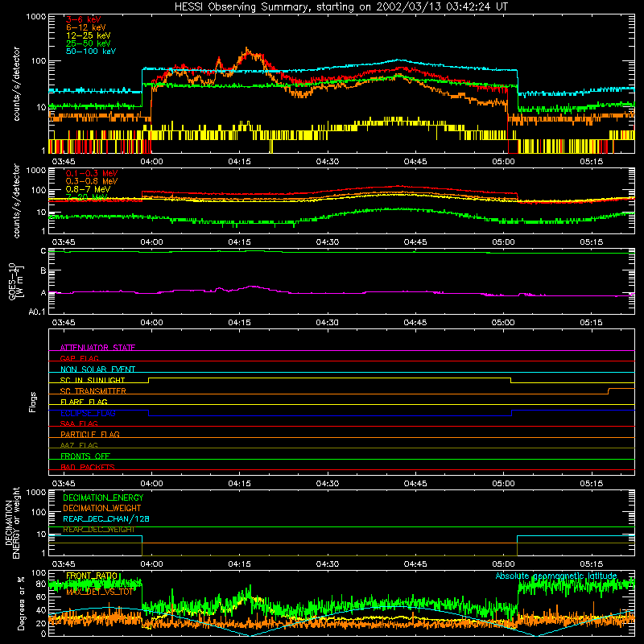Click 03:45 time label under the keV panel
This screenshot has width=644, height=644.
click(64, 162)
